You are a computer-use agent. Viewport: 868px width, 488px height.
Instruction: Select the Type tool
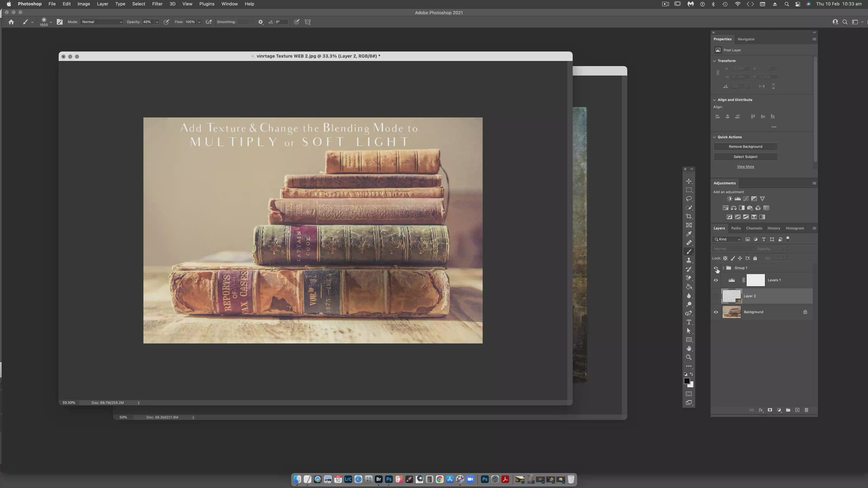click(x=689, y=322)
